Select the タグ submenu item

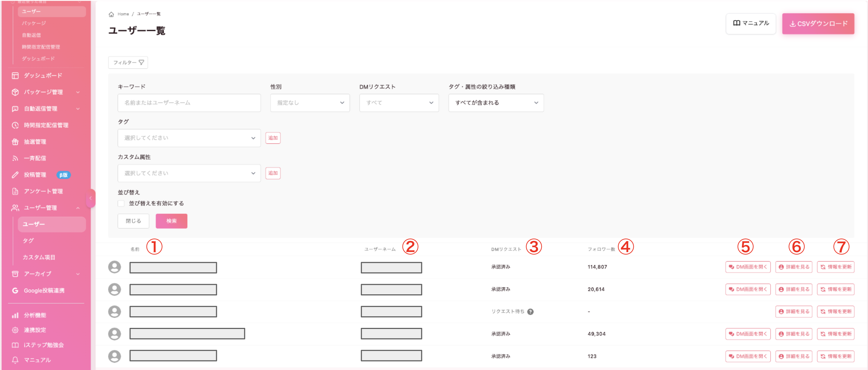tap(28, 241)
